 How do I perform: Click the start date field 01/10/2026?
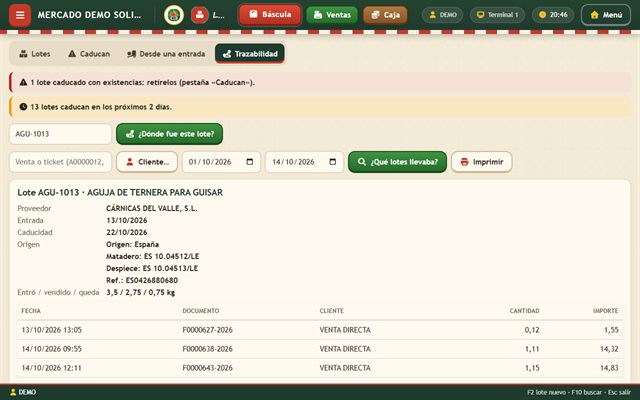[x=221, y=162]
